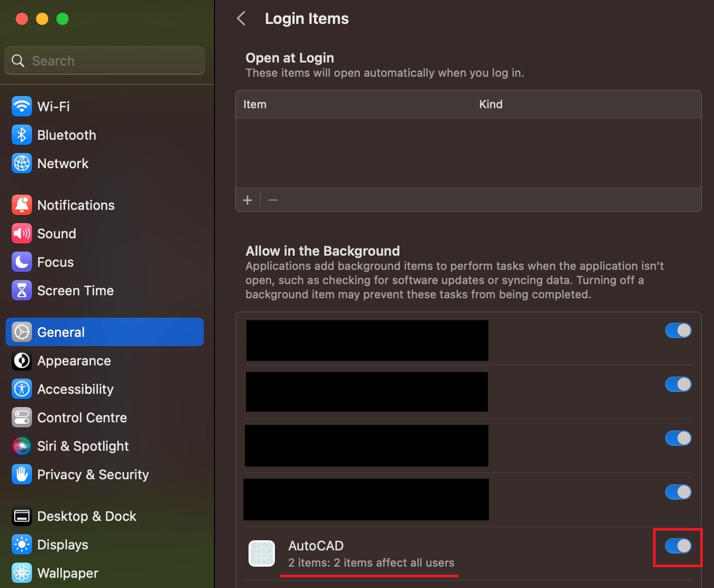714x588 pixels.
Task: Open Focus settings
Action: pos(55,262)
